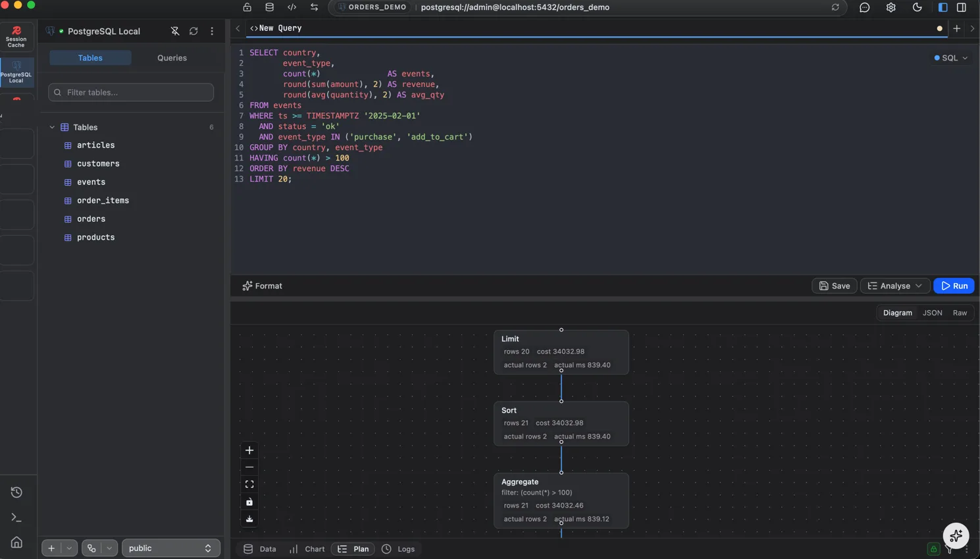Switch to the Tables tab

(90, 58)
